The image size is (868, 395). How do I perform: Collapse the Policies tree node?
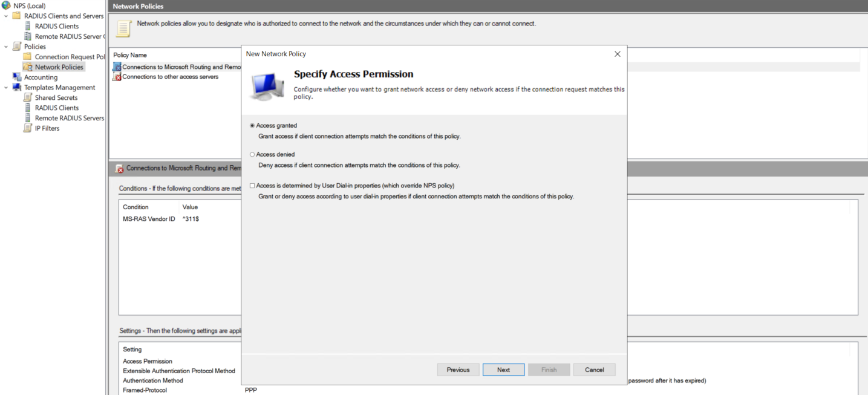tap(6, 47)
